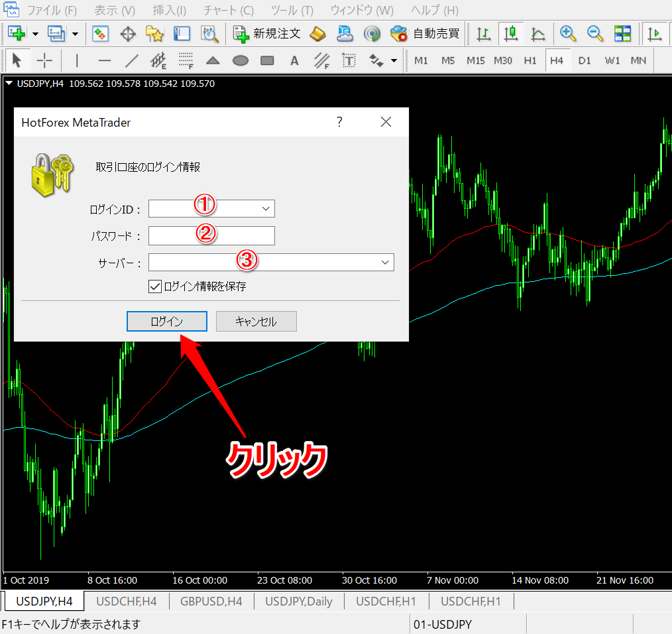Open the ヘルプ (H) menu
This screenshot has width=672, height=634.
pyautogui.click(x=435, y=11)
